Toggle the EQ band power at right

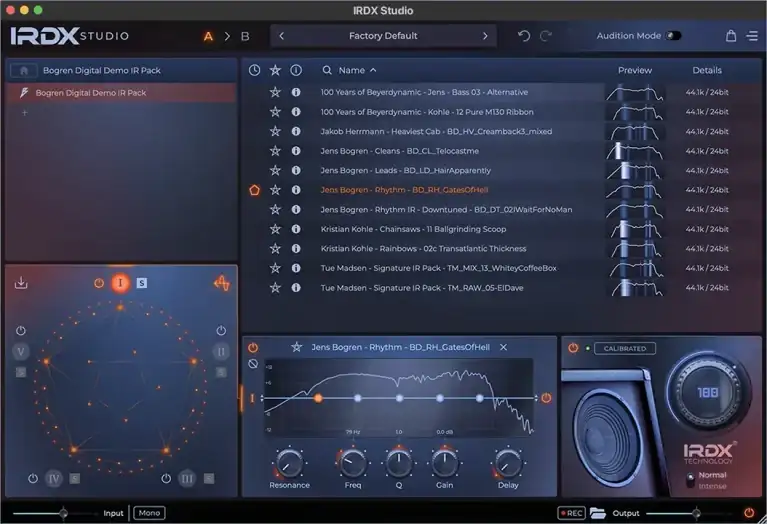(x=546, y=398)
